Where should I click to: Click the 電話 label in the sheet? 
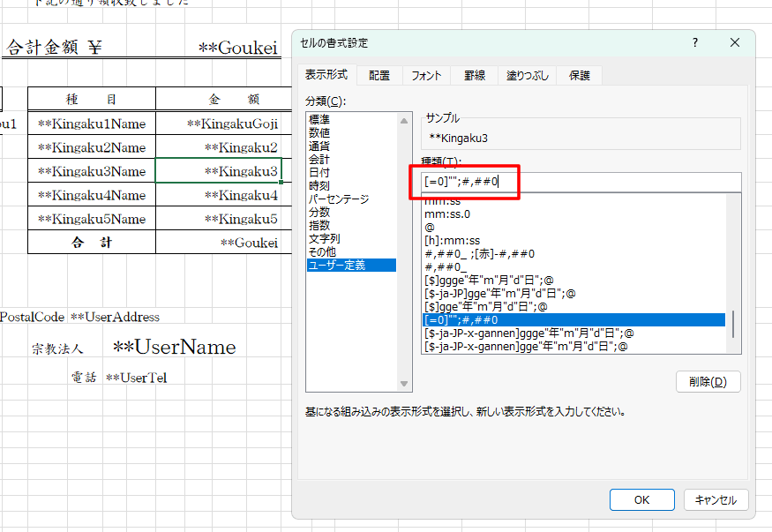(84, 378)
